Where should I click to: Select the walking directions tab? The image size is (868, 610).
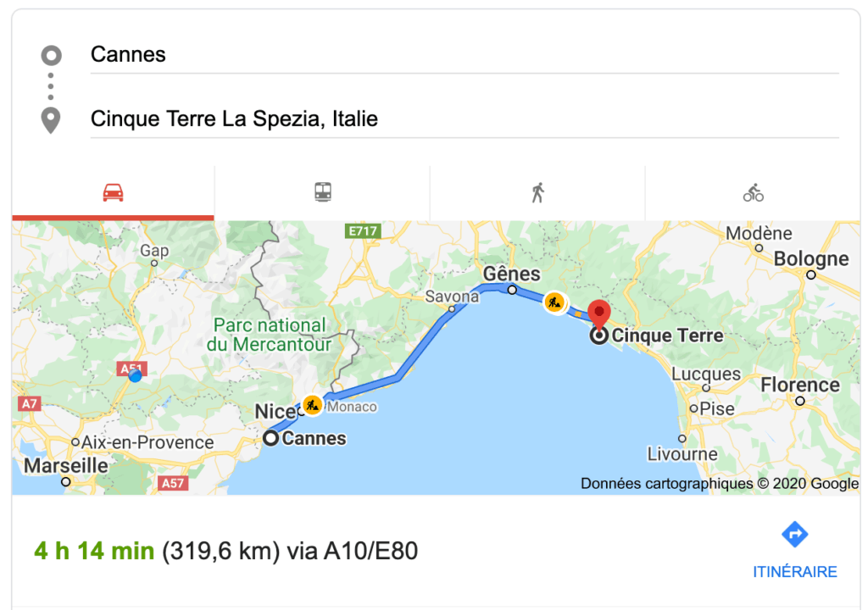point(537,193)
